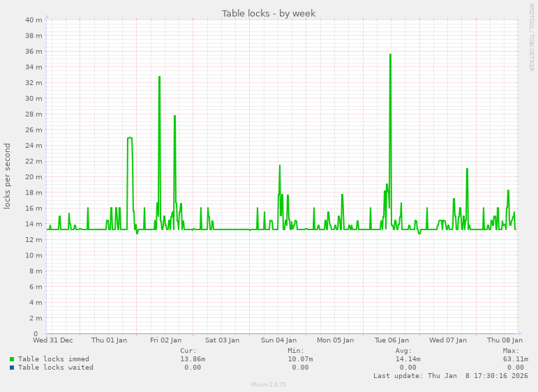The height and width of the screenshot is (392, 538).
Task: Click the Sat 03 Jan date label
Action: pyautogui.click(x=223, y=340)
